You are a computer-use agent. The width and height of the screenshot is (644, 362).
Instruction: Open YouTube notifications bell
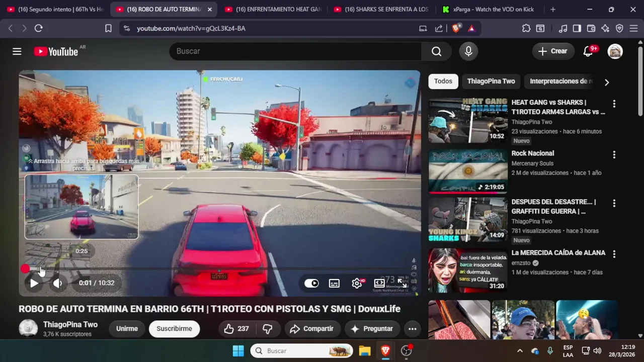tap(588, 51)
